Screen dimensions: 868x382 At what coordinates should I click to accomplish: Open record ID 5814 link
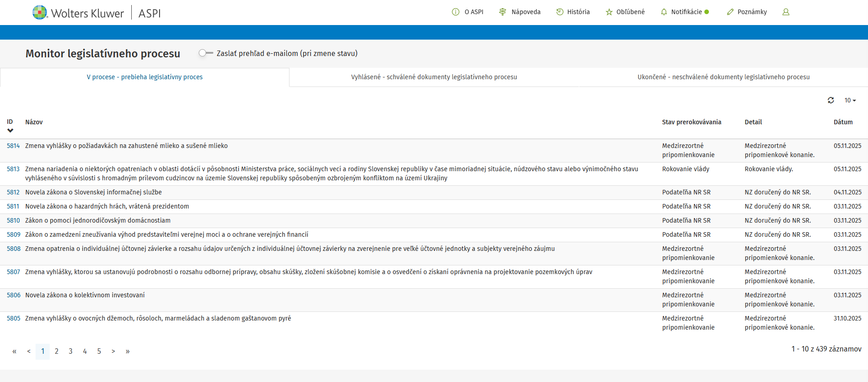[13, 146]
